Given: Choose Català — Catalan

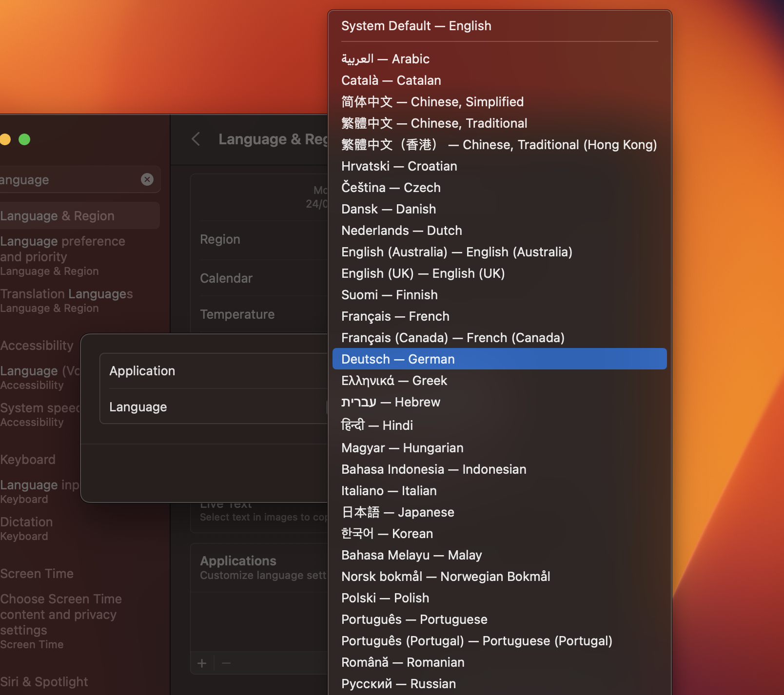Looking at the screenshot, I should tap(499, 80).
